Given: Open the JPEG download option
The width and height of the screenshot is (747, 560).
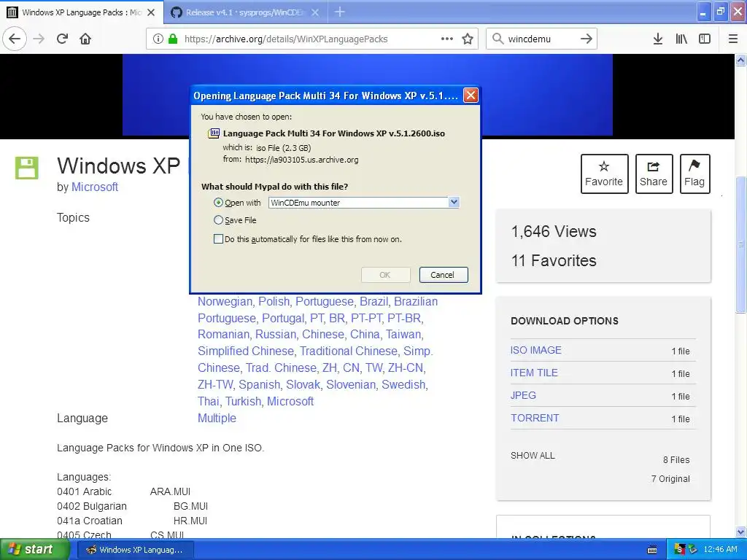Looking at the screenshot, I should [523, 395].
